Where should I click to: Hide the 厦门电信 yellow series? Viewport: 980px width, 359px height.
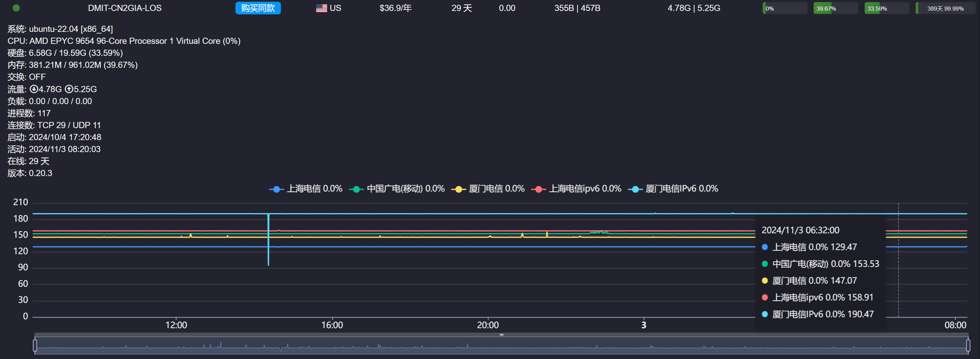tap(488, 189)
